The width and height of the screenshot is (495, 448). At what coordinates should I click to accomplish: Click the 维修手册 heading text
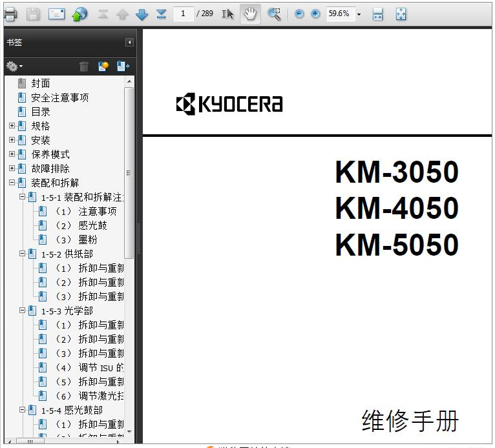click(x=410, y=421)
